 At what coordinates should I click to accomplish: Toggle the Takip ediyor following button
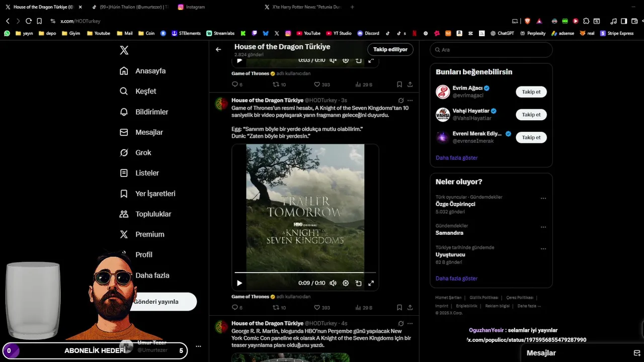click(x=390, y=49)
